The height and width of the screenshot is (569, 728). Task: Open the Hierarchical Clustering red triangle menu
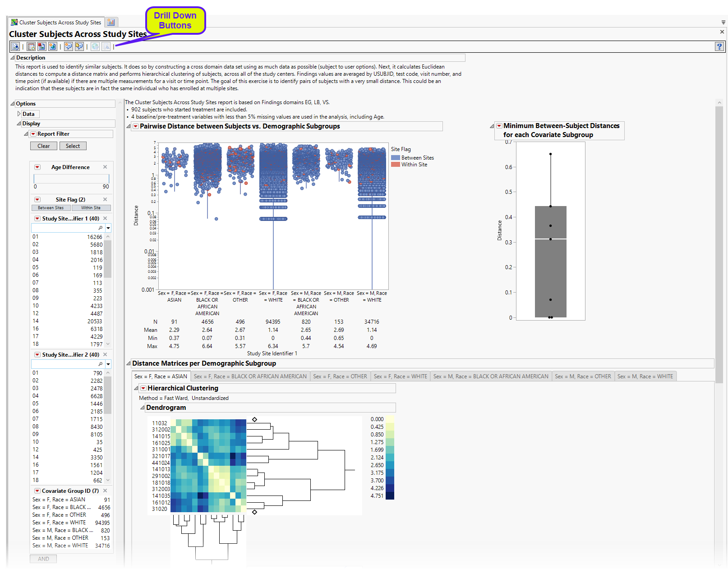[143, 388]
